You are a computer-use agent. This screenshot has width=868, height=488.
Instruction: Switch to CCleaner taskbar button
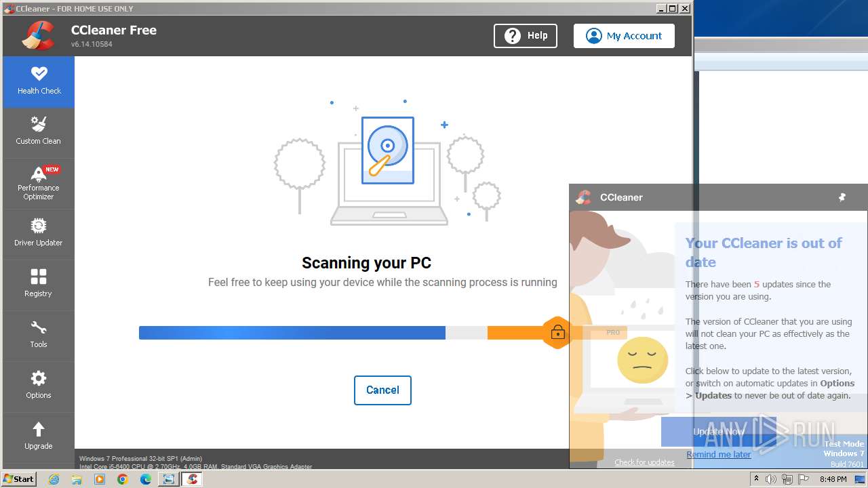point(192,479)
